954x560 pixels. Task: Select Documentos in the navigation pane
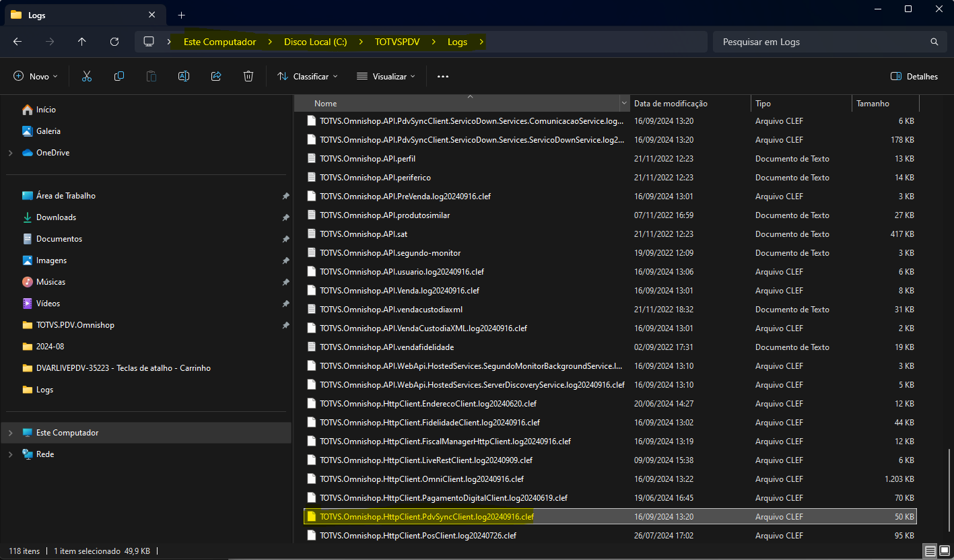click(x=59, y=239)
